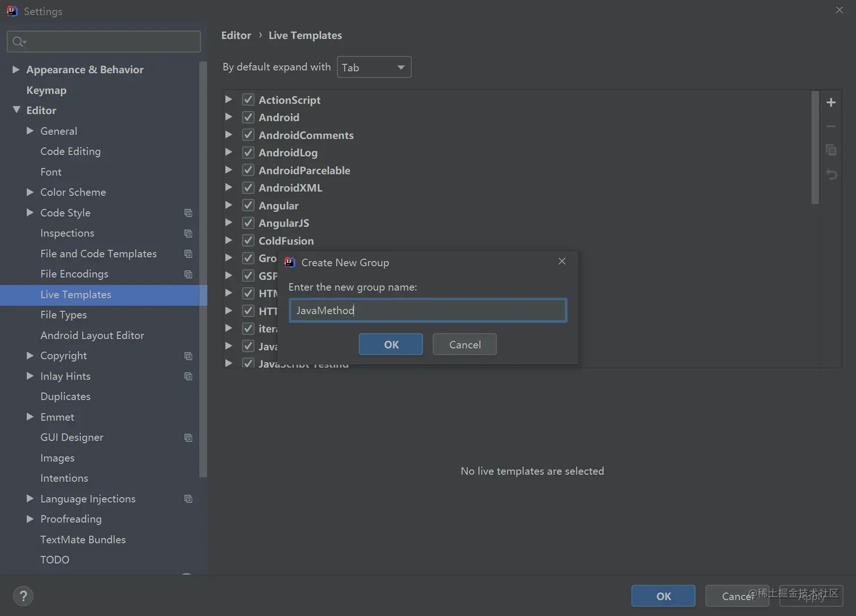Click the copy icon beside Code Style
Viewport: 856px width, 616px height.
189,213
